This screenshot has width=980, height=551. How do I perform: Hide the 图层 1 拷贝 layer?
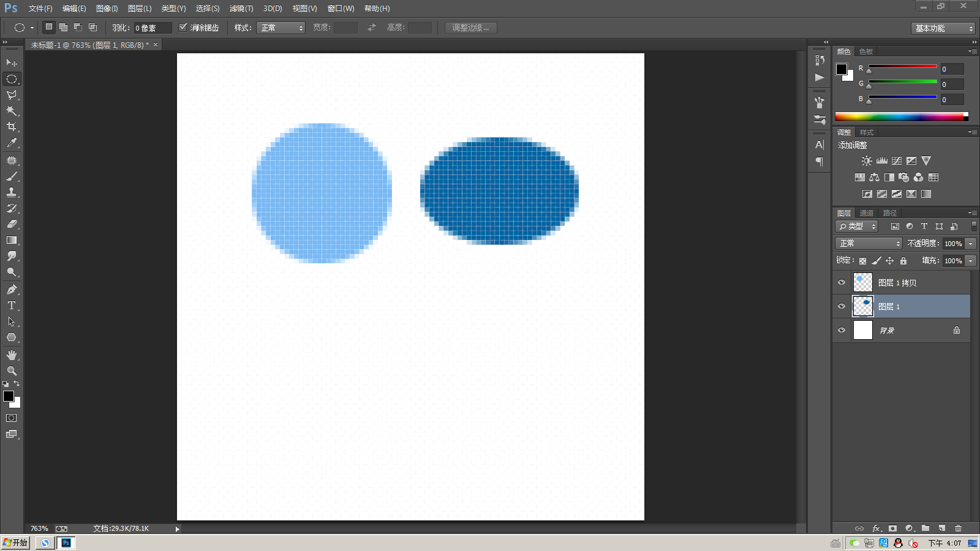tap(842, 283)
